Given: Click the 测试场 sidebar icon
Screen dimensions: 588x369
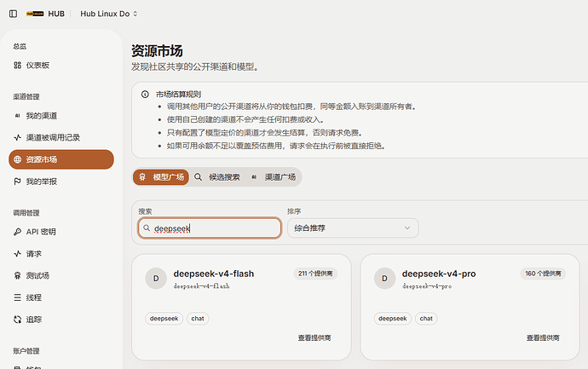Looking at the screenshot, I should [x=17, y=275].
